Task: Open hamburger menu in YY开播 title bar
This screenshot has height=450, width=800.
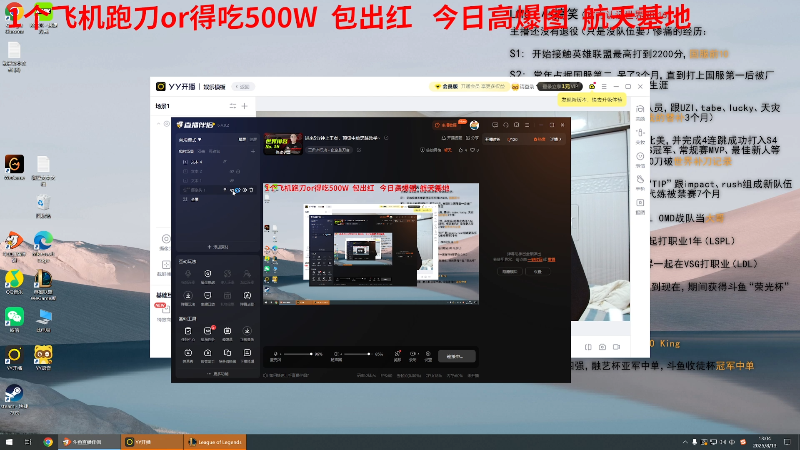Action: tap(604, 87)
